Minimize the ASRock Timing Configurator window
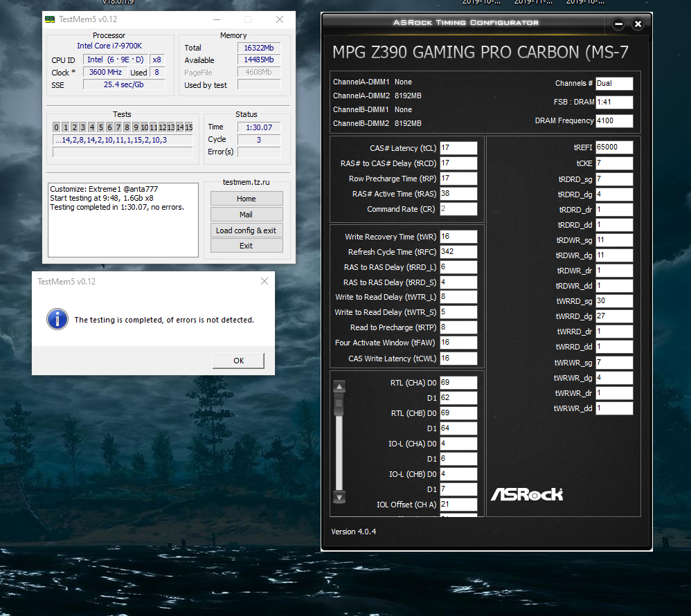This screenshot has height=616, width=691. coord(619,24)
